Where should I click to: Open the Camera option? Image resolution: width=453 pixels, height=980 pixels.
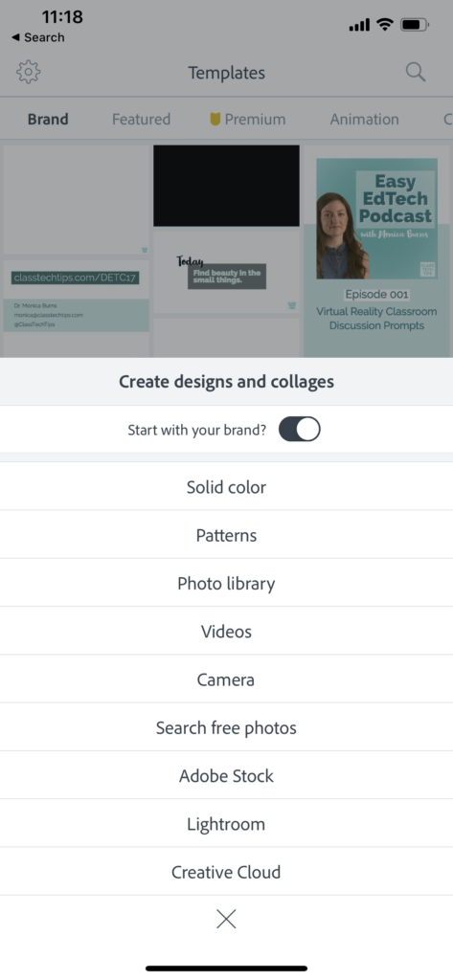click(226, 679)
